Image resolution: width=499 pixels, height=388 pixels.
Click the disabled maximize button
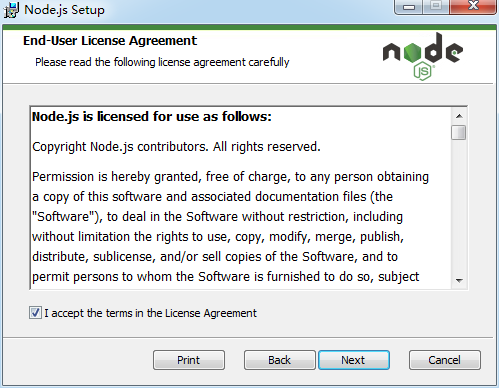point(436,7)
